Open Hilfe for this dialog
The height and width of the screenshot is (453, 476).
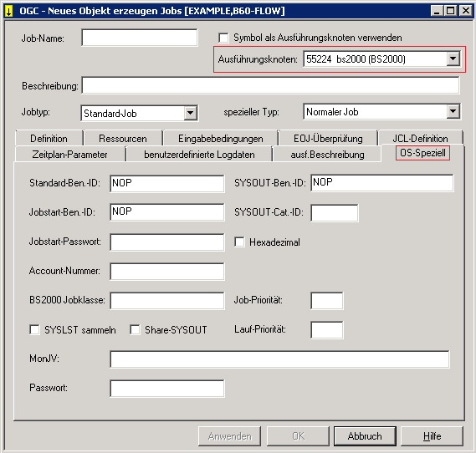tap(432, 436)
